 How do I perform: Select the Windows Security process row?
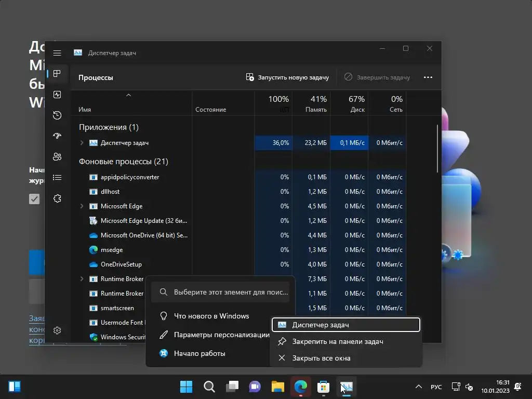(x=117, y=337)
